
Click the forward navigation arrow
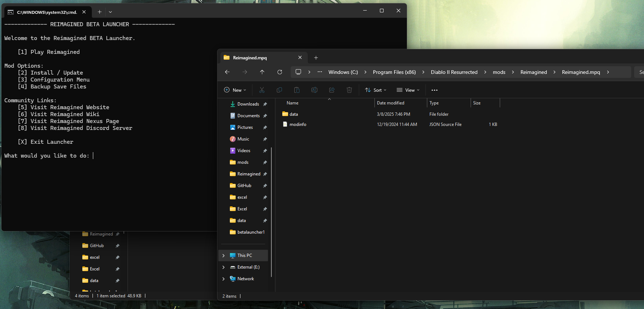(x=245, y=72)
